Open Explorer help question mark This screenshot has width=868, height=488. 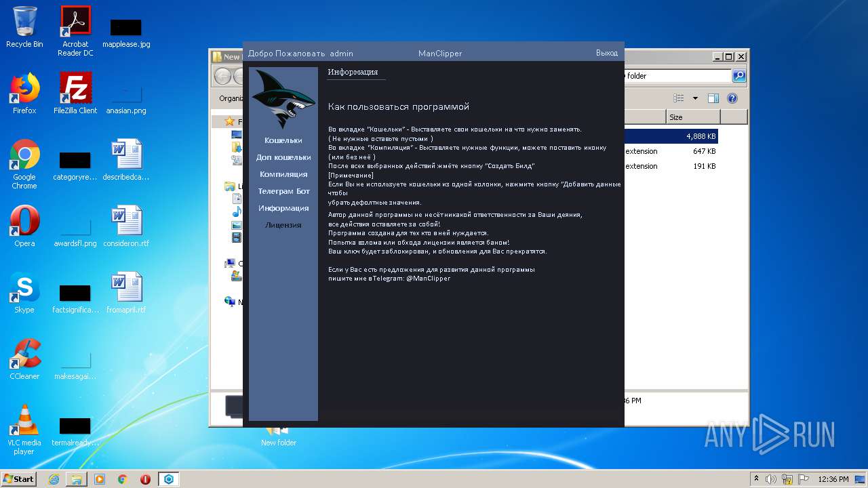[x=732, y=98]
